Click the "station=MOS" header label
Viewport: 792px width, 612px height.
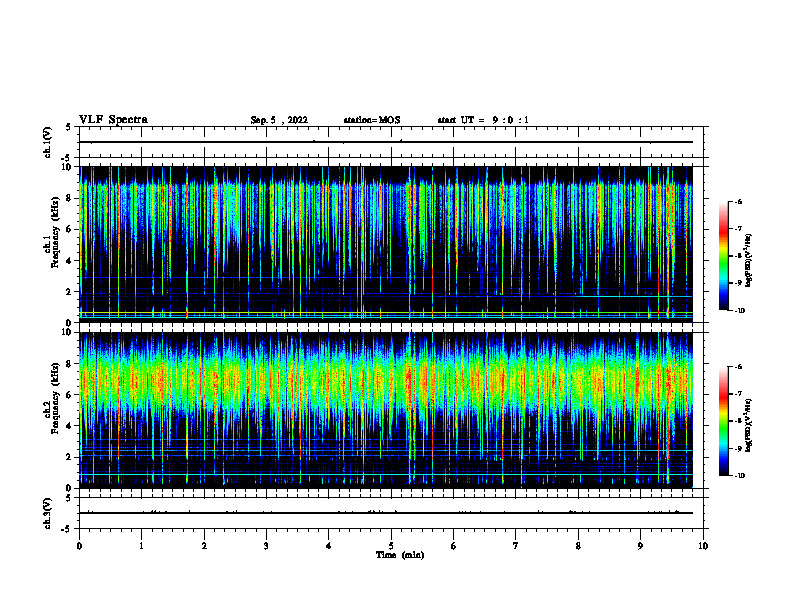point(372,120)
